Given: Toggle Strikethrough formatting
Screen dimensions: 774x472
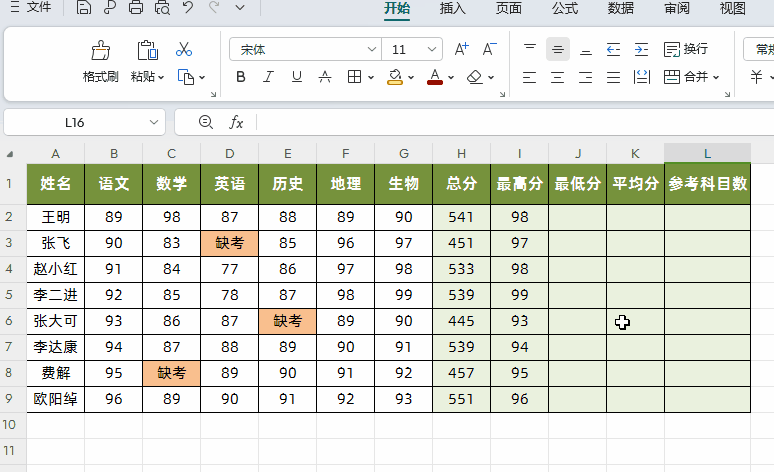Looking at the screenshot, I should point(325,77).
